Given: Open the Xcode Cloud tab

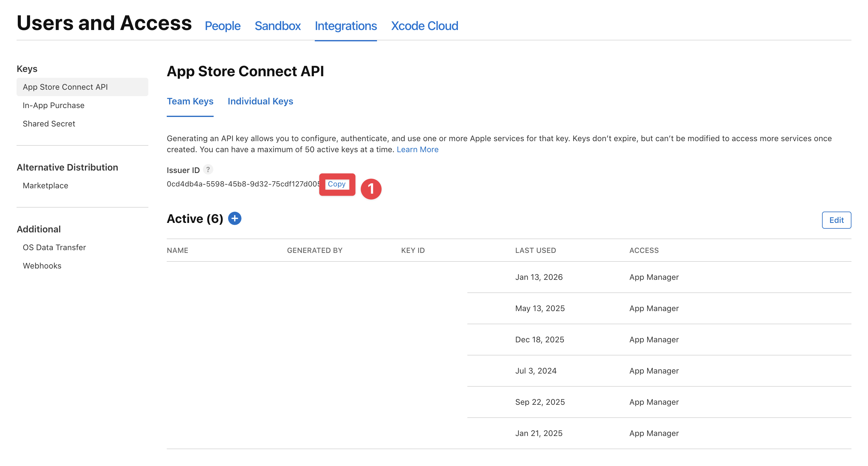Looking at the screenshot, I should [424, 26].
